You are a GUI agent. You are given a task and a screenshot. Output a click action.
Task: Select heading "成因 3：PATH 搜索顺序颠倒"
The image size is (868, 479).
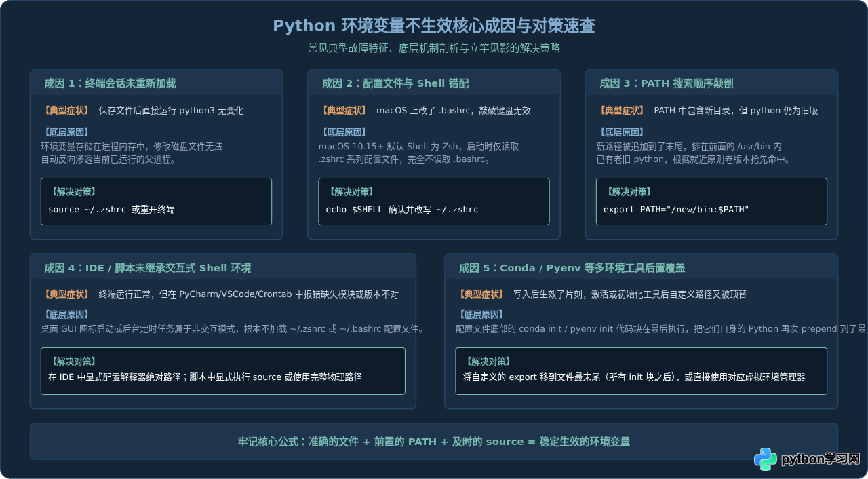(x=666, y=83)
